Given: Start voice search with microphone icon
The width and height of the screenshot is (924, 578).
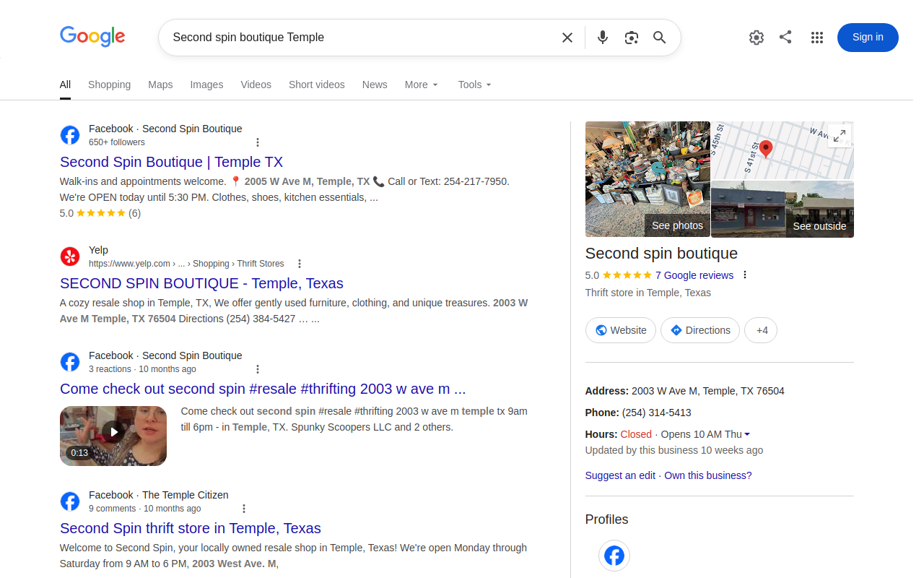Looking at the screenshot, I should (x=603, y=38).
